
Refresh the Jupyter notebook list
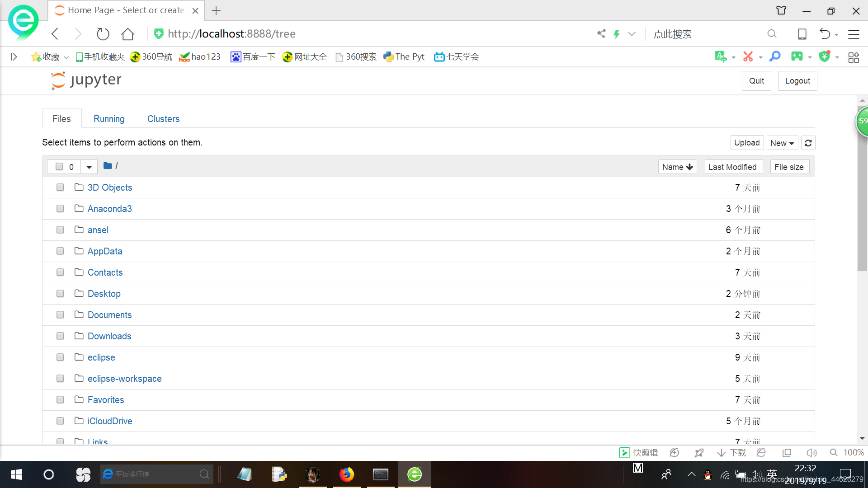pos(808,143)
